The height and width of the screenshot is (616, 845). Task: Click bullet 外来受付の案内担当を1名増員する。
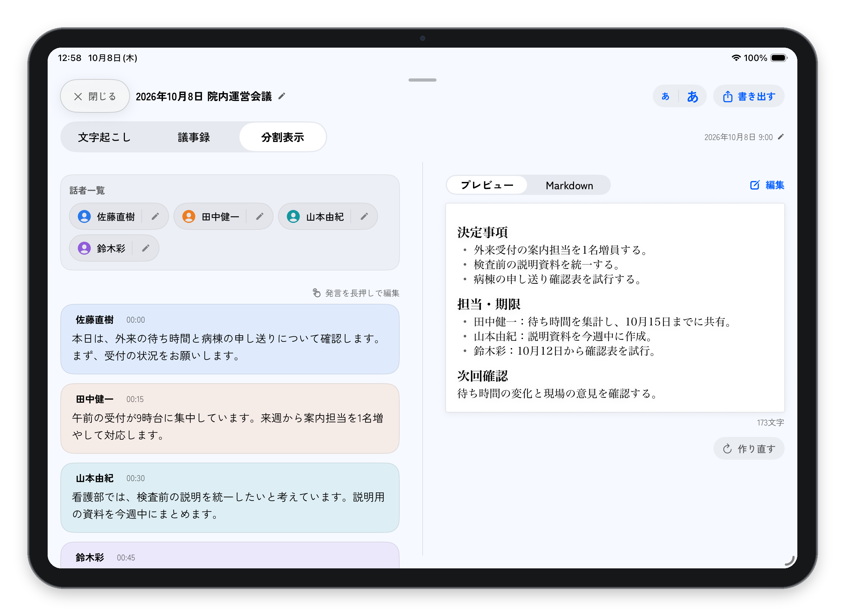(561, 250)
